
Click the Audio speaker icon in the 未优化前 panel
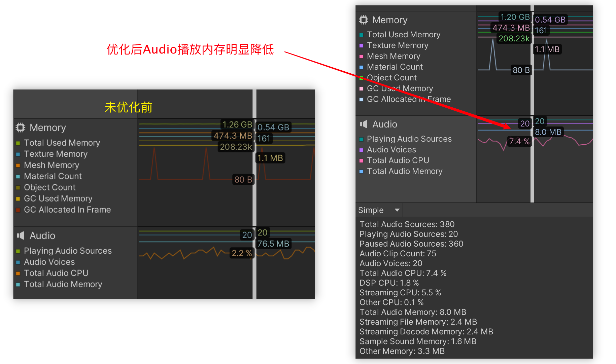coord(21,235)
